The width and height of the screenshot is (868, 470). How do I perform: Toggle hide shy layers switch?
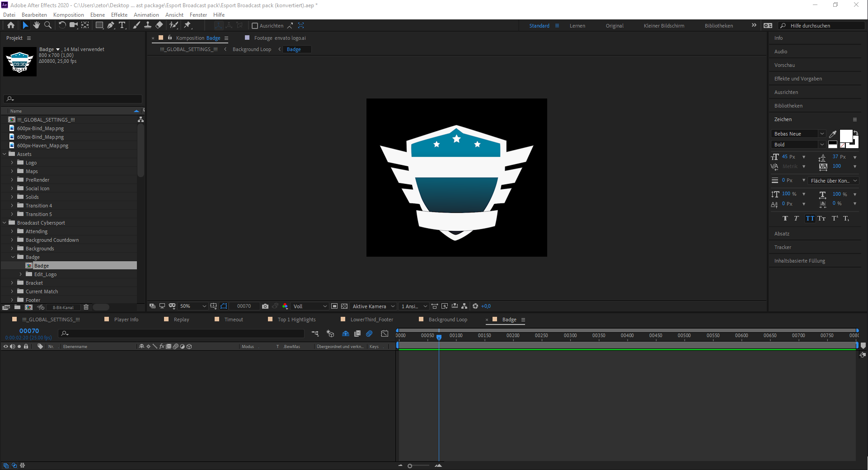pyautogui.click(x=346, y=334)
